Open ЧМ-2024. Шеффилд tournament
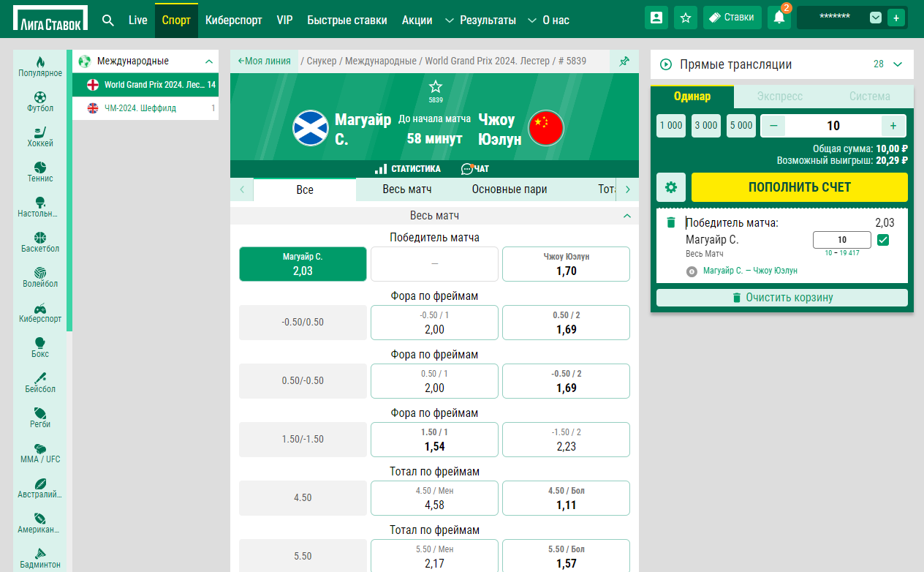The height and width of the screenshot is (572, 924). click(x=145, y=108)
